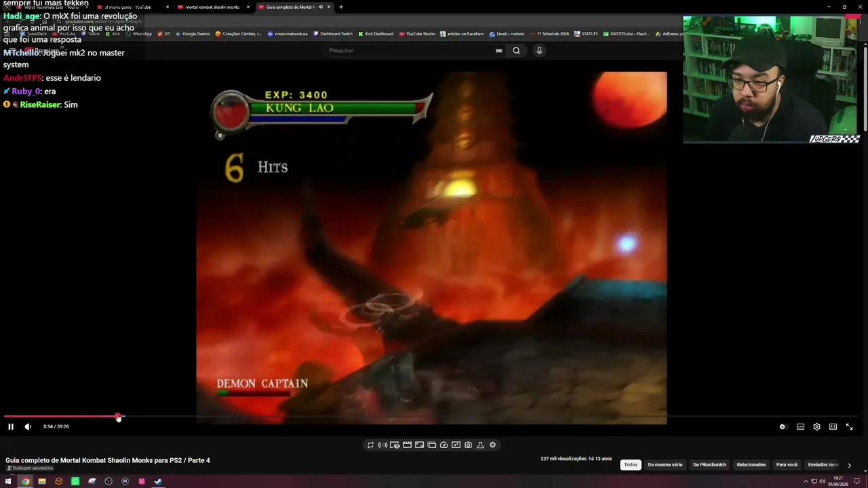The width and height of the screenshot is (868, 488).
Task: Select the 'De Pikachunich' filter chip
Action: tap(709, 465)
